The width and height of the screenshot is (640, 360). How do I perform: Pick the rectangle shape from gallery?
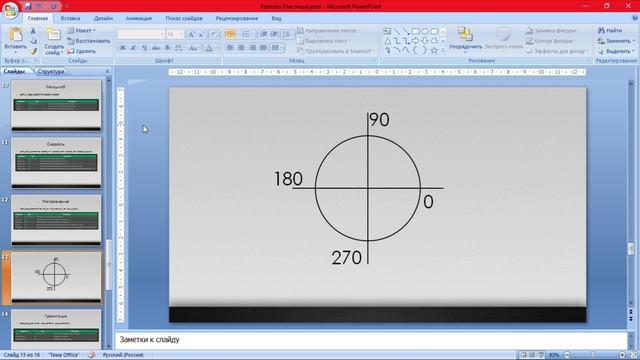click(415, 31)
